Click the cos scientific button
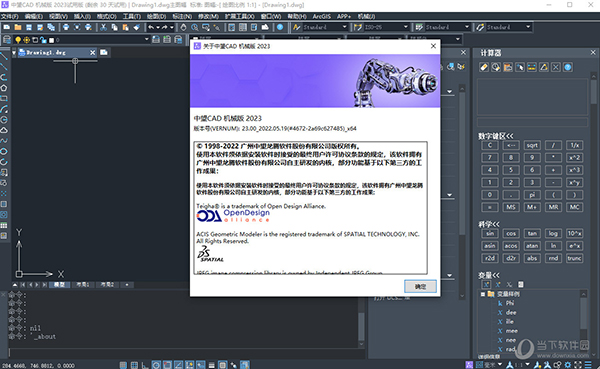The width and height of the screenshot is (600, 369). 511,233
